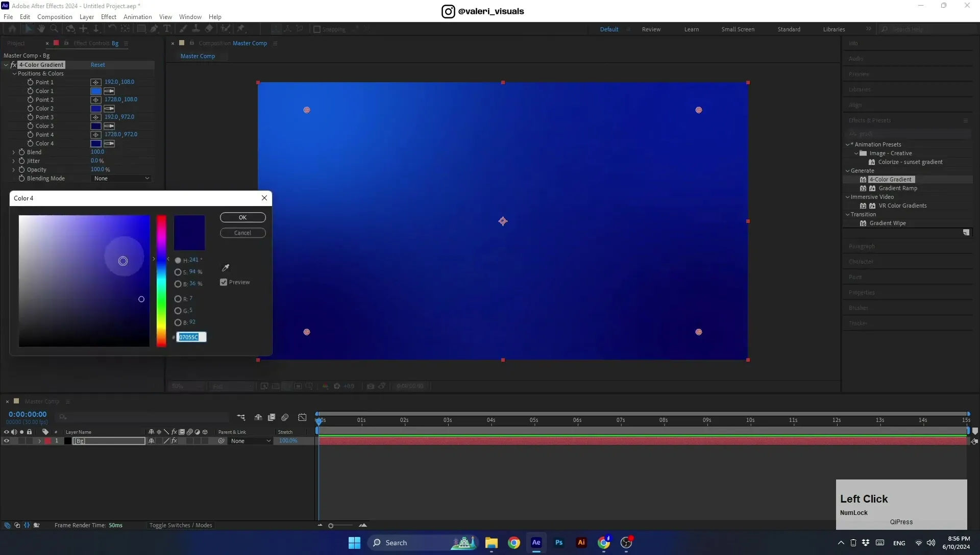This screenshot has height=555, width=980.
Task: Select the Hand tool in toolbar
Action: [41, 29]
